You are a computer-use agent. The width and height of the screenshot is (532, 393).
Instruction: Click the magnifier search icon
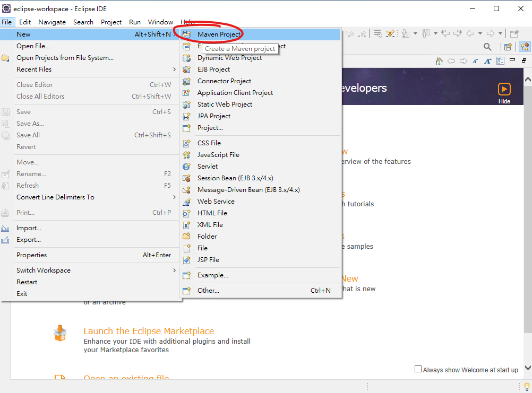pos(487,47)
